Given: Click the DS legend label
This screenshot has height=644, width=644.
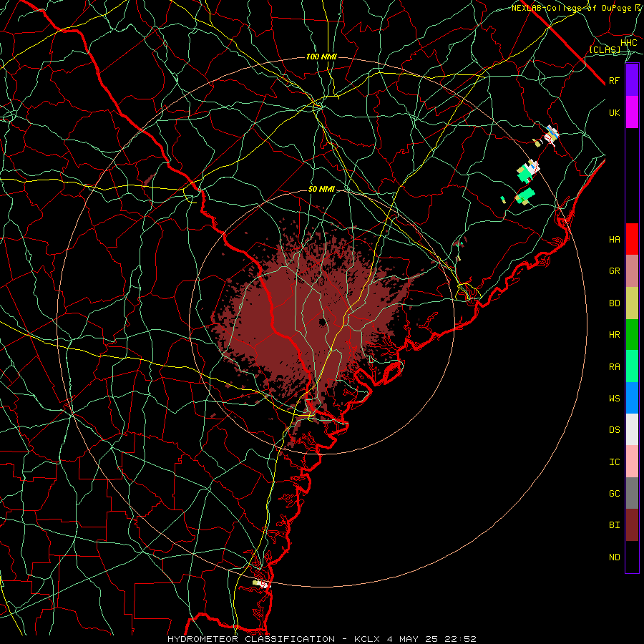Looking at the screenshot, I should click(614, 430).
